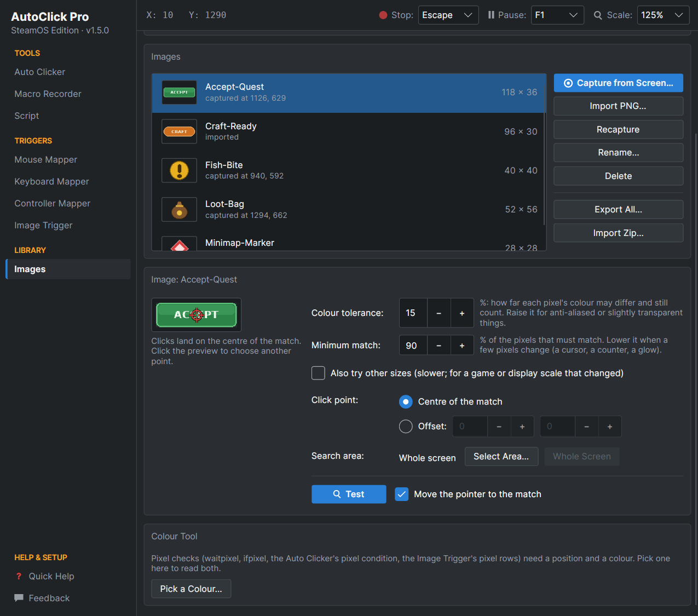The height and width of the screenshot is (616, 698).
Task: Click the Fish-Bite exclamation icon
Action: tap(179, 170)
